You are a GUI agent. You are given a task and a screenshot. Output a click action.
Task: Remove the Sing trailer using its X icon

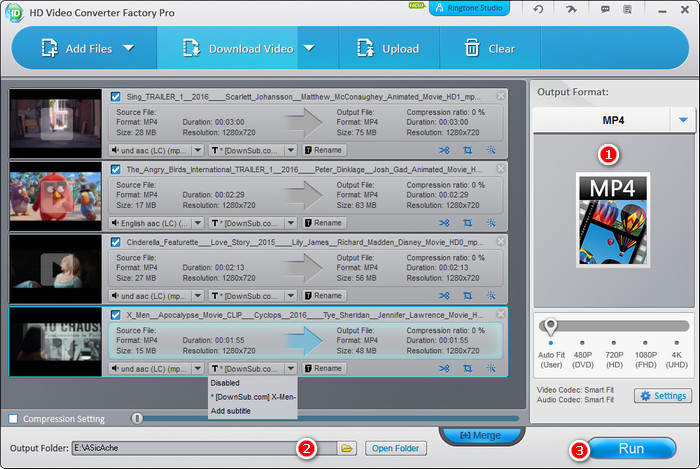point(501,96)
